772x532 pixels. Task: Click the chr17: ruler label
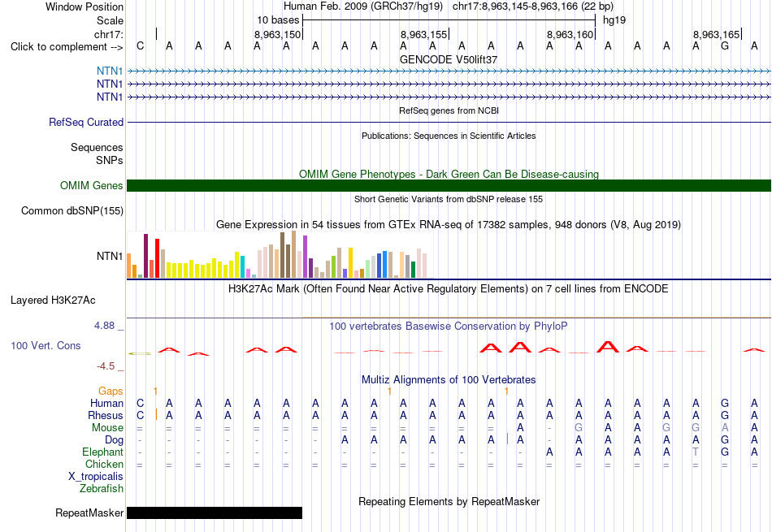(x=109, y=34)
